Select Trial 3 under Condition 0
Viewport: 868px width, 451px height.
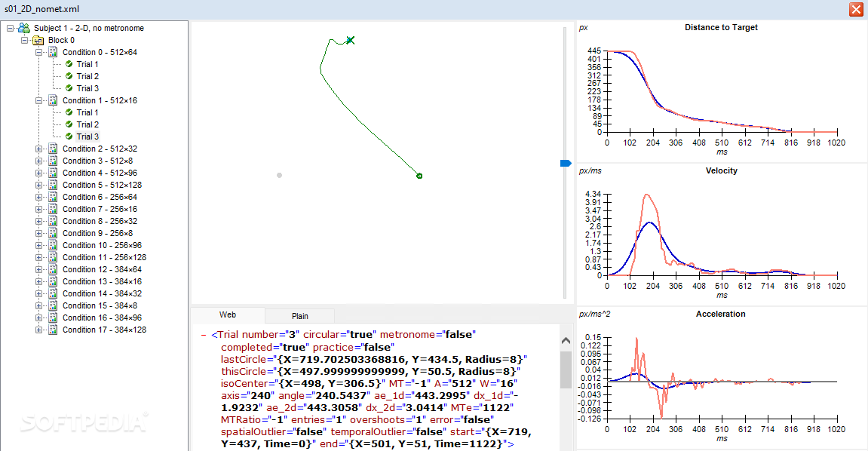pyautogui.click(x=87, y=88)
